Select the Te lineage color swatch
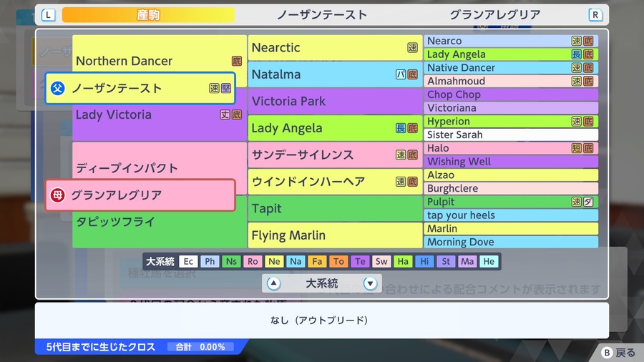 [360, 261]
